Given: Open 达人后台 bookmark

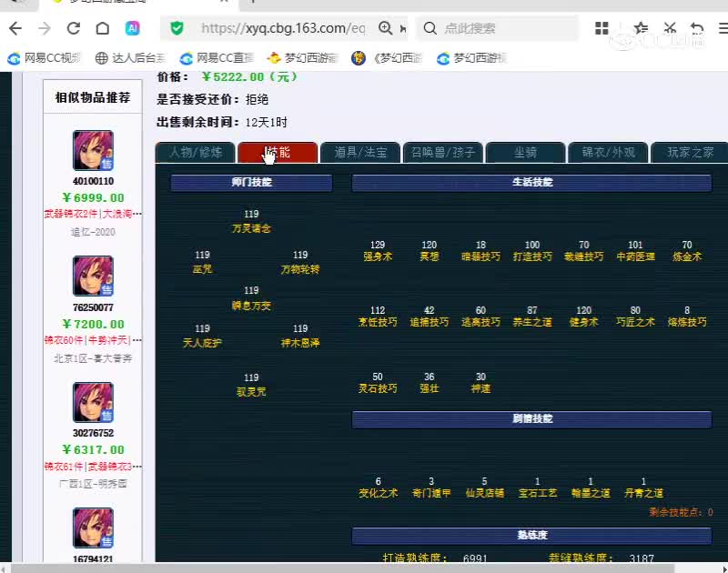Looking at the screenshot, I should pyautogui.click(x=130, y=58).
